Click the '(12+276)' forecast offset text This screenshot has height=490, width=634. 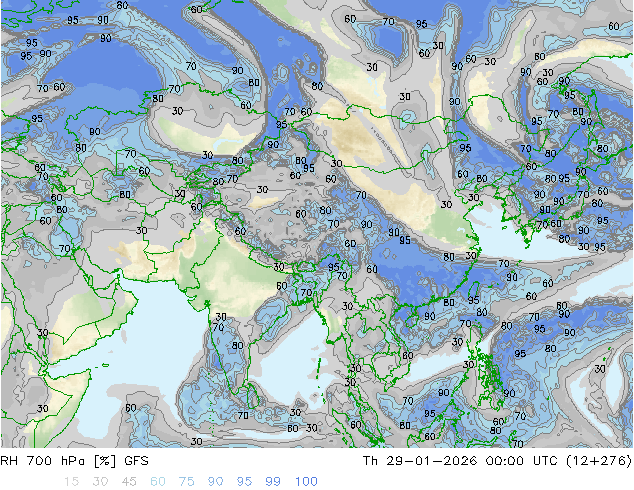pos(599,460)
